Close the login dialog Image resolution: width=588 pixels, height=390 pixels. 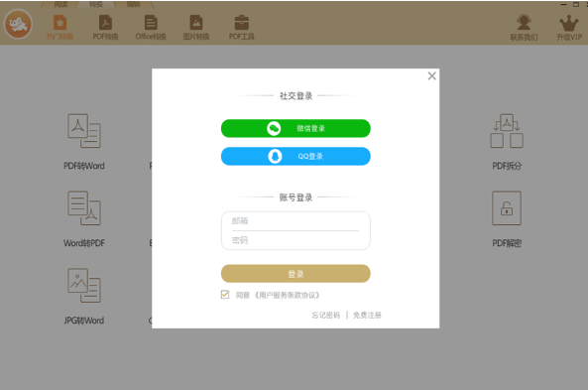[431, 76]
